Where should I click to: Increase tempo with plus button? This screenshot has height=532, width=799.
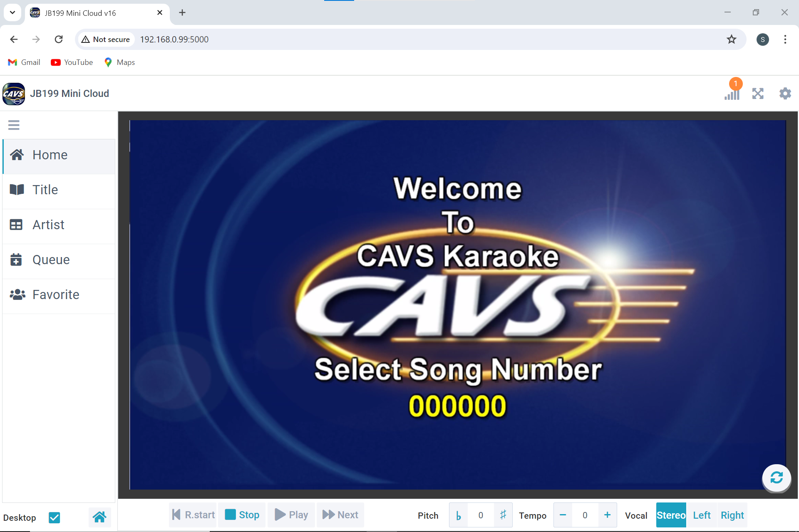tap(608, 515)
